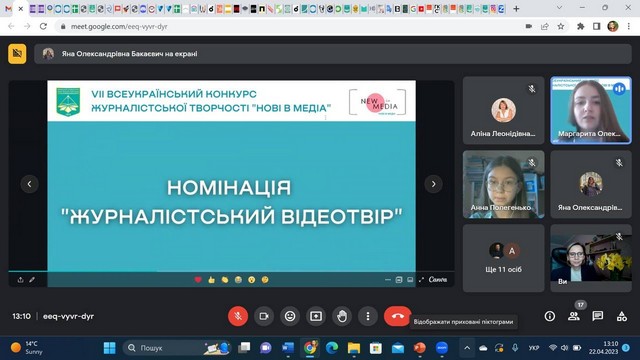Click the Canva fullscreen arrows icon
Image resolution: width=640 pixels, height=360 pixels.
(421, 280)
